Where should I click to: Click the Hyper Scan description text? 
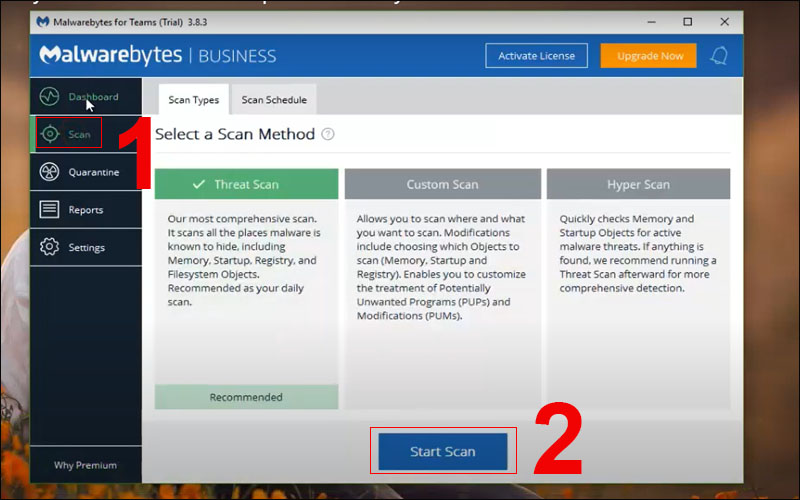tap(638, 253)
